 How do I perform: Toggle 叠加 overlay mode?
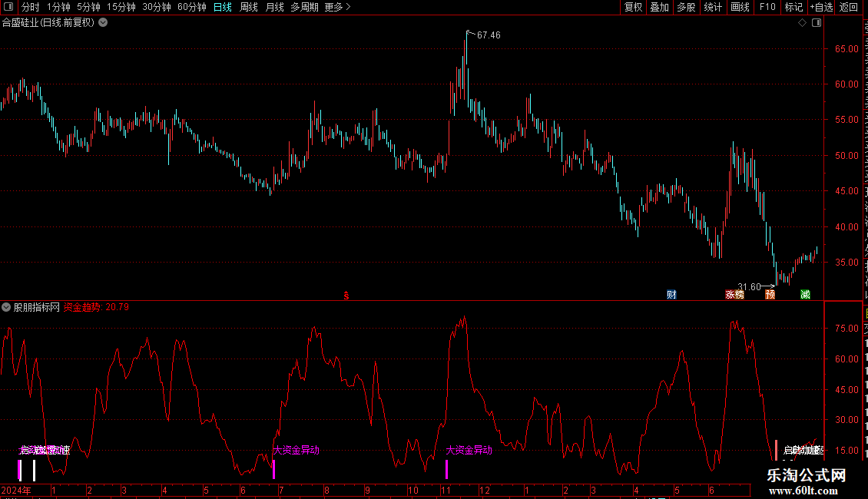pos(659,7)
